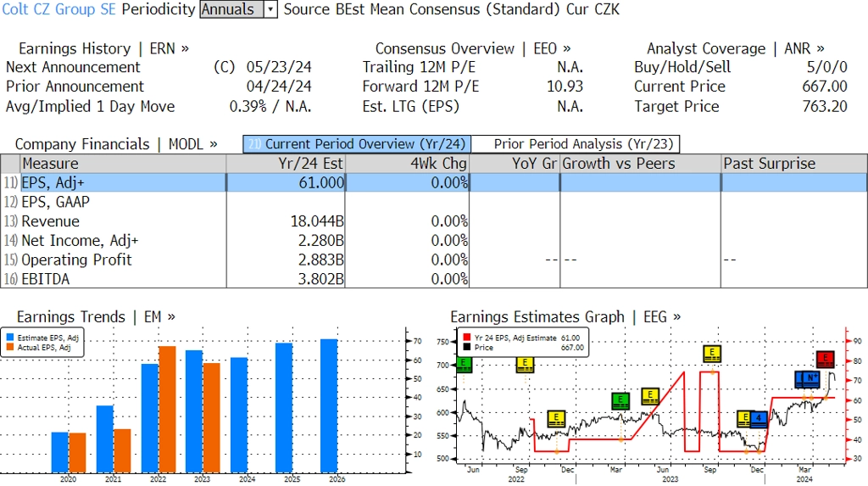The height and width of the screenshot is (486, 868).
Task: Click the » arrow after EEO
Action: 566,48
